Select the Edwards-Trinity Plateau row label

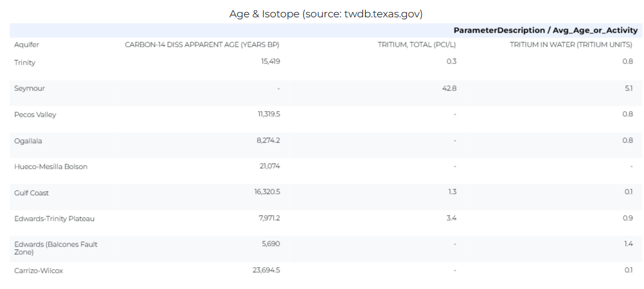coord(55,218)
